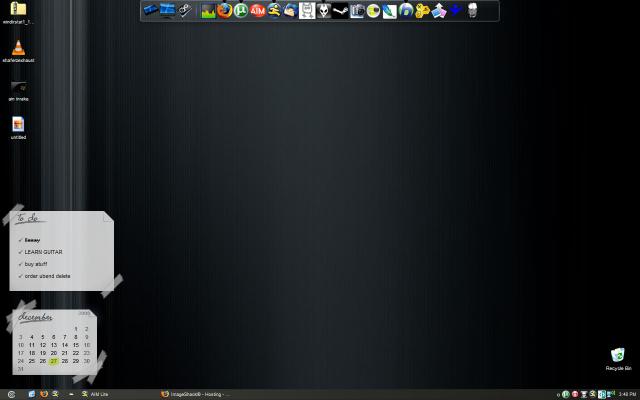Click the 'To do' note title
The image size is (640, 400).
click(x=29, y=218)
